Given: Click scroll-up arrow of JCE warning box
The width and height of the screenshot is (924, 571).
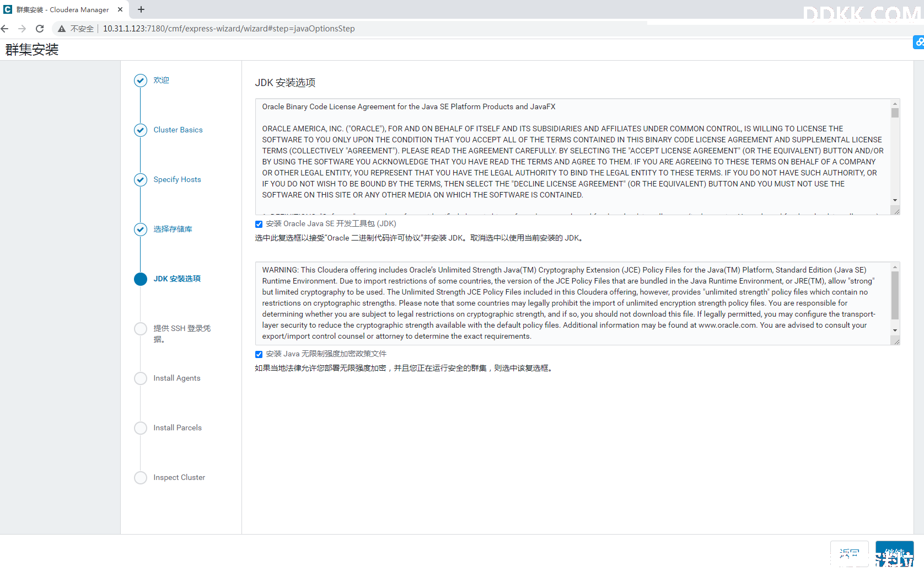Looking at the screenshot, I should pyautogui.click(x=895, y=267).
